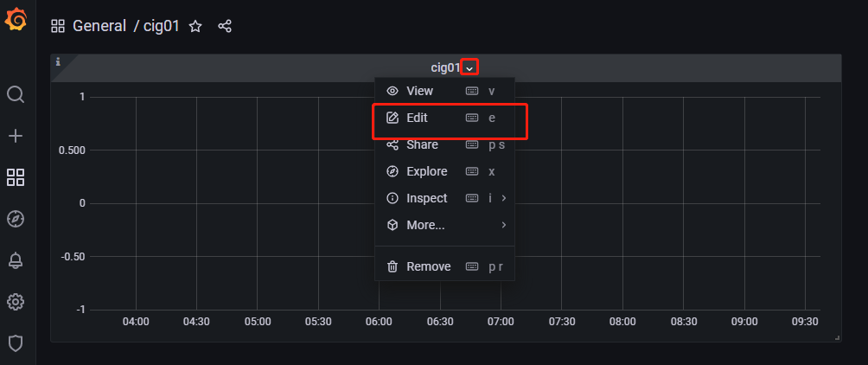Screen dimensions: 868x365
Task: Click the Grafana logo home icon
Action: pyautogui.click(x=16, y=20)
